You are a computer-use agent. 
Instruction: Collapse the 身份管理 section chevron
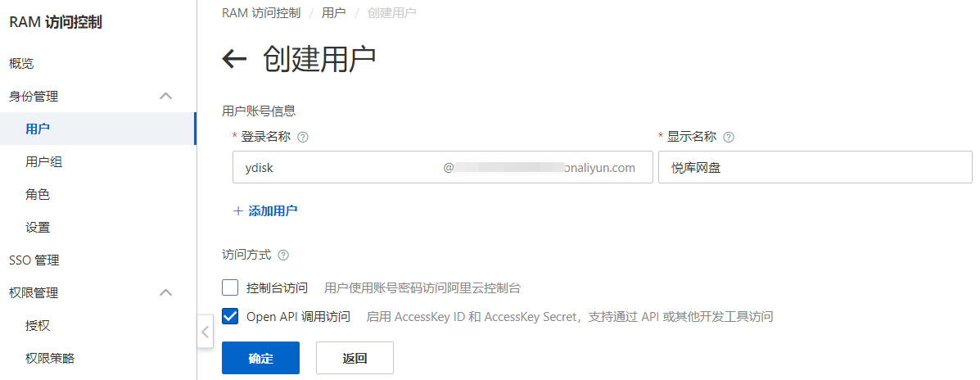click(165, 97)
